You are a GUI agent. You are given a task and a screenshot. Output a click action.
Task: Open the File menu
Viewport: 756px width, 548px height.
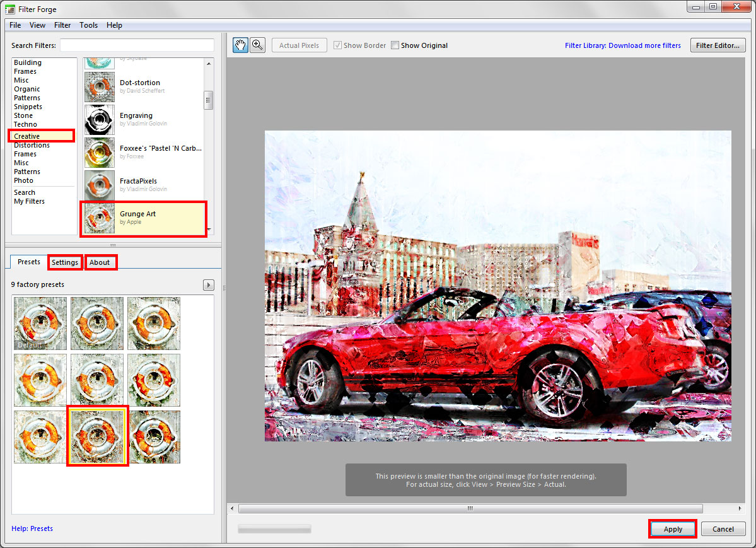(15, 25)
